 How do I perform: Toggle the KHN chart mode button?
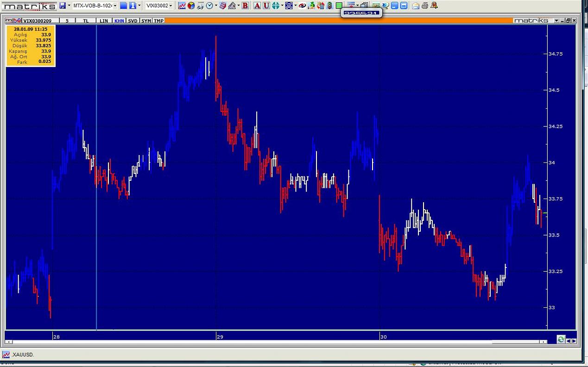click(x=119, y=21)
